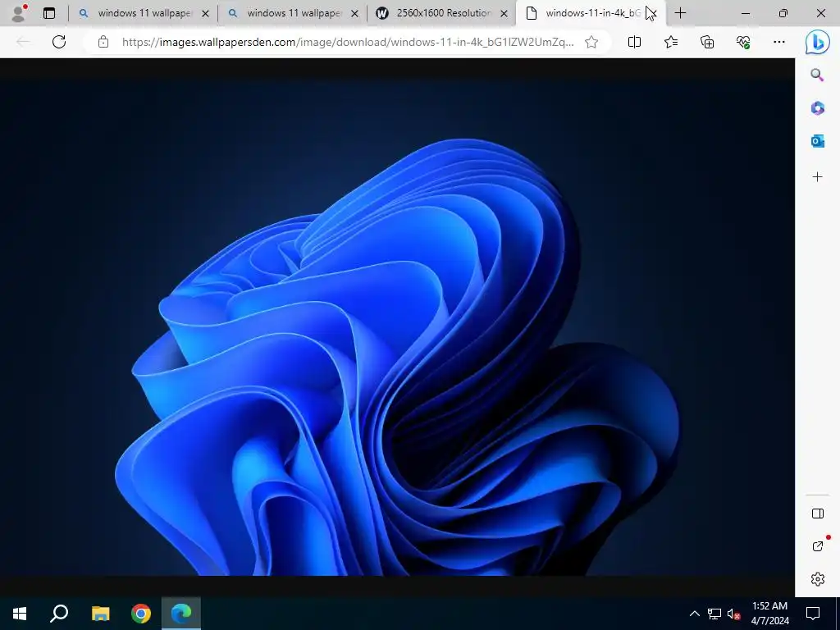Image resolution: width=840 pixels, height=630 pixels.
Task: Open the Favorites list
Action: (671, 42)
